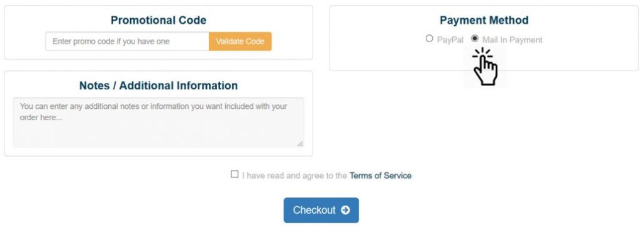Screen dimensions: 644x227
Task: Click the Promotional Code heading
Action: click(158, 20)
